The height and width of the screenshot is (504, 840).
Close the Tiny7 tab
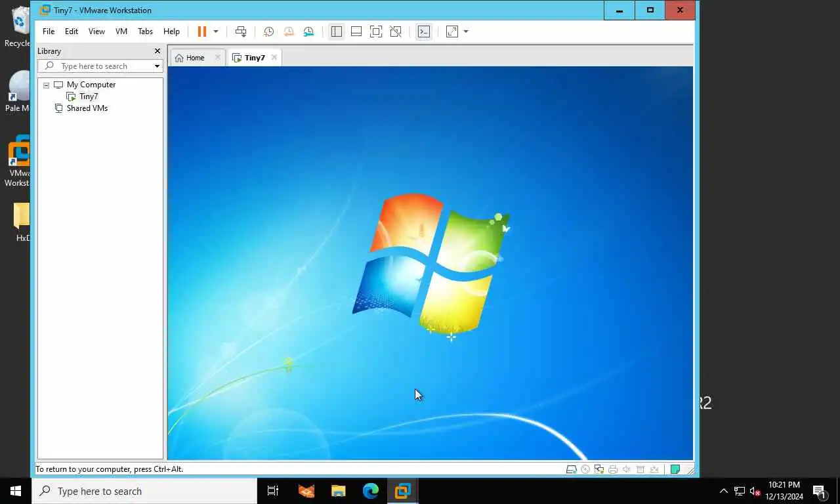(x=274, y=58)
